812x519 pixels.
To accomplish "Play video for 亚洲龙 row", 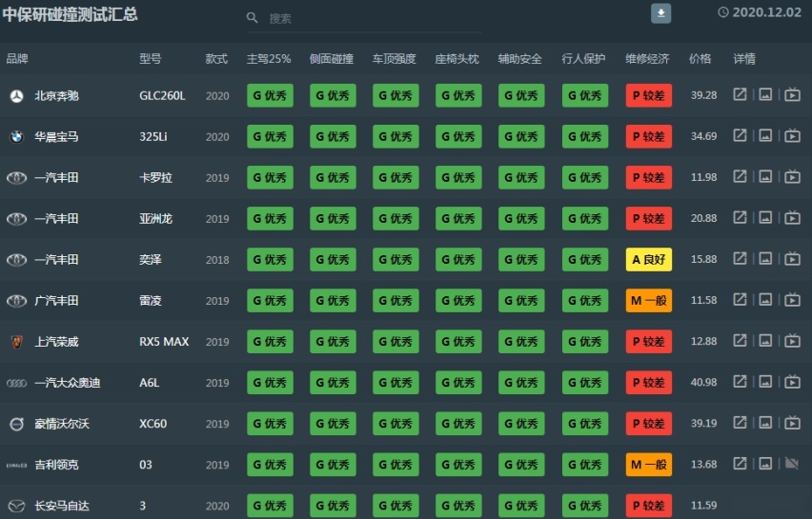I will tap(792, 217).
